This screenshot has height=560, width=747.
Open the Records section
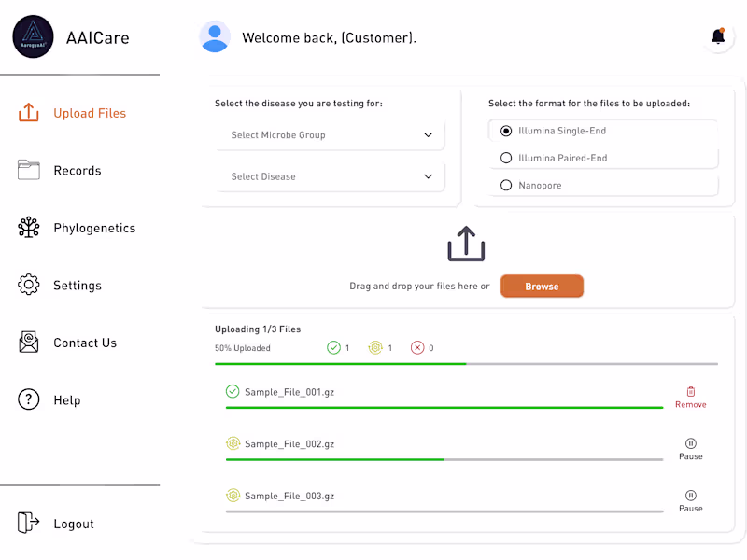coord(77,171)
